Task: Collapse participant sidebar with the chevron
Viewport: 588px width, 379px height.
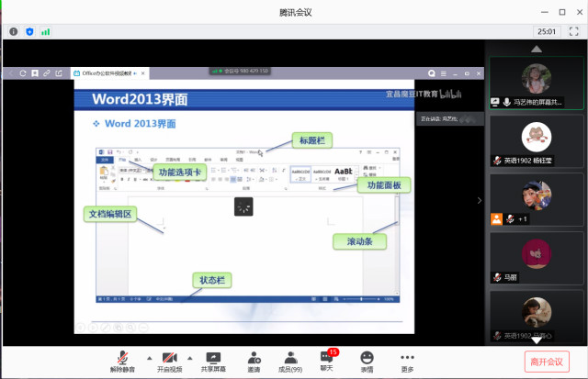Action: [x=480, y=200]
